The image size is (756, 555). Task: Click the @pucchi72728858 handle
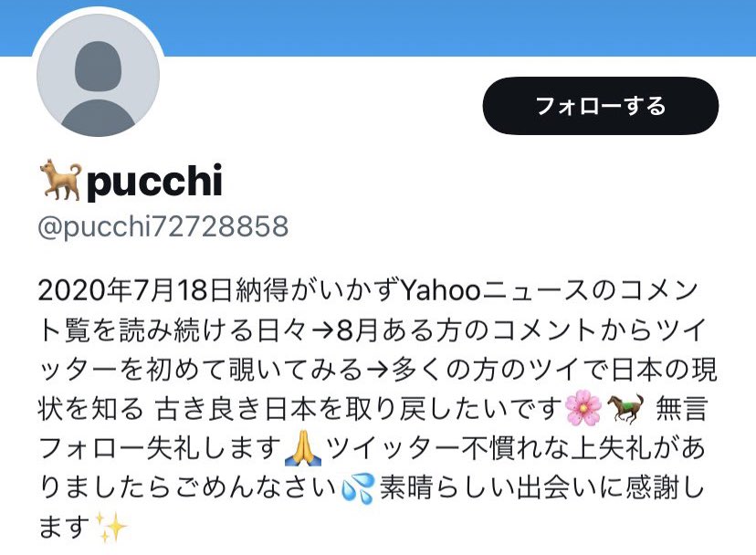(163, 226)
